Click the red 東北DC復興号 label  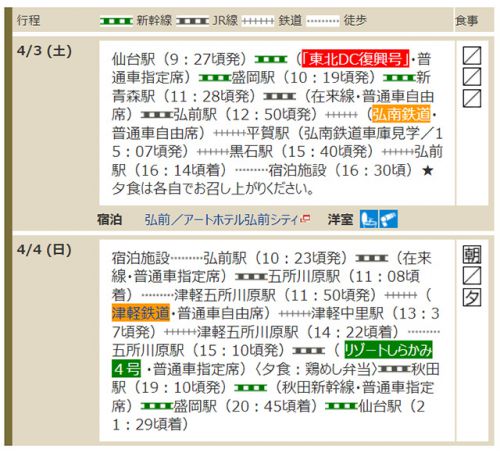(355, 59)
